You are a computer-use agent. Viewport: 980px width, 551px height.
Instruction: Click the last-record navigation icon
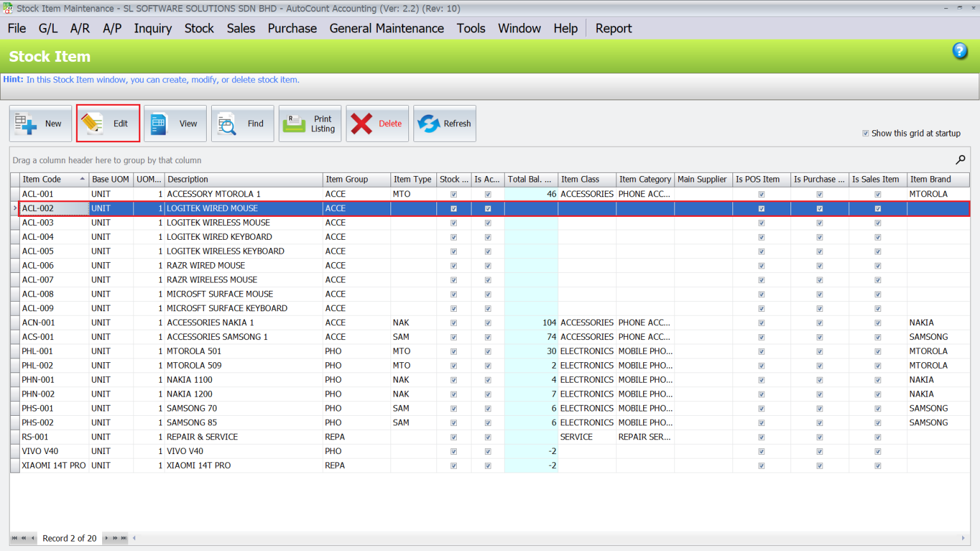[125, 538]
